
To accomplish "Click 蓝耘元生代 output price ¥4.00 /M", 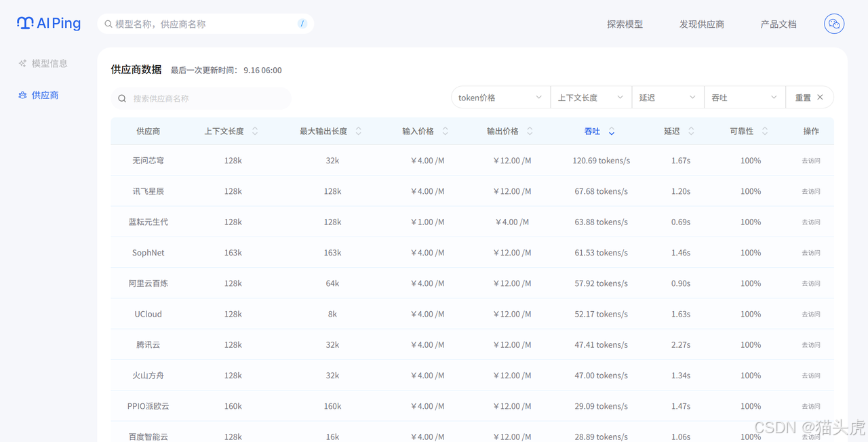I will [x=512, y=222].
